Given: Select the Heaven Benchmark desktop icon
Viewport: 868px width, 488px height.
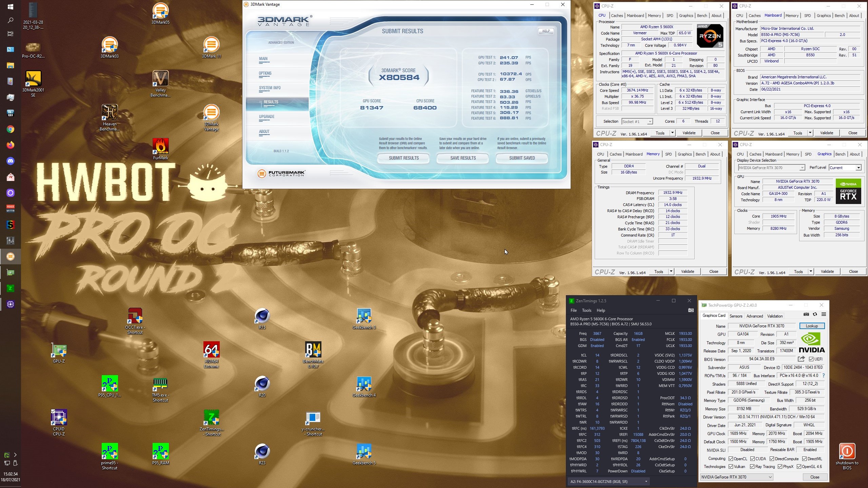Looking at the screenshot, I should [x=110, y=118].
